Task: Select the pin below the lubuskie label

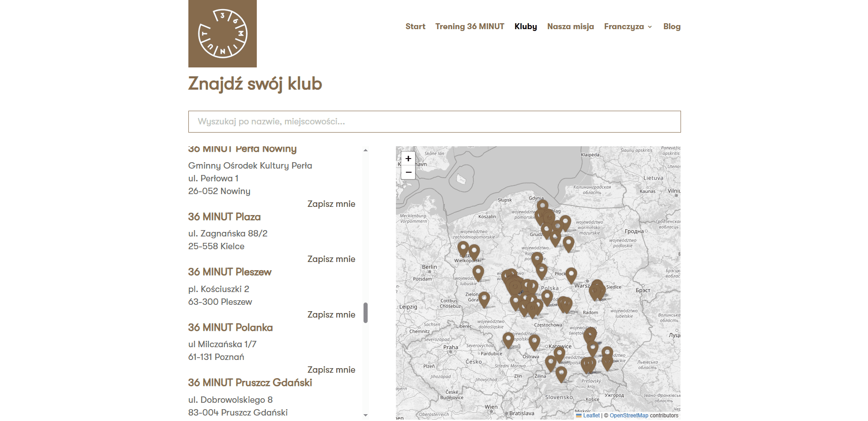Action: [478, 272]
